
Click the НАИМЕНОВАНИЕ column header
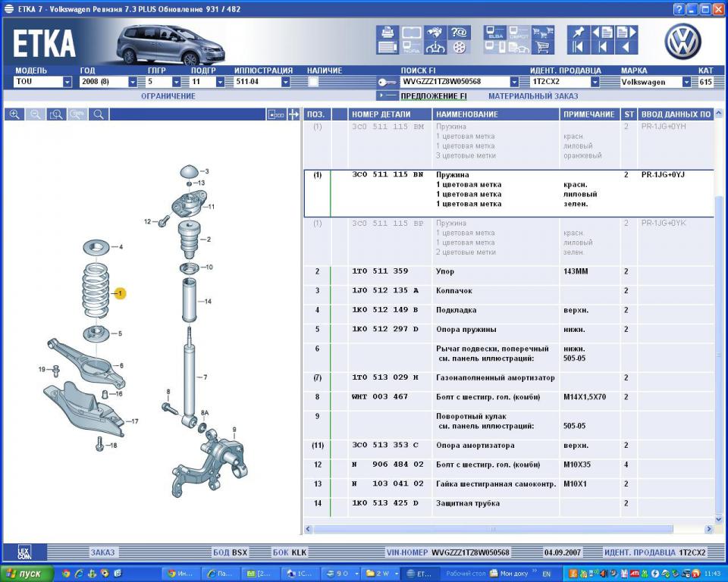click(x=495, y=114)
